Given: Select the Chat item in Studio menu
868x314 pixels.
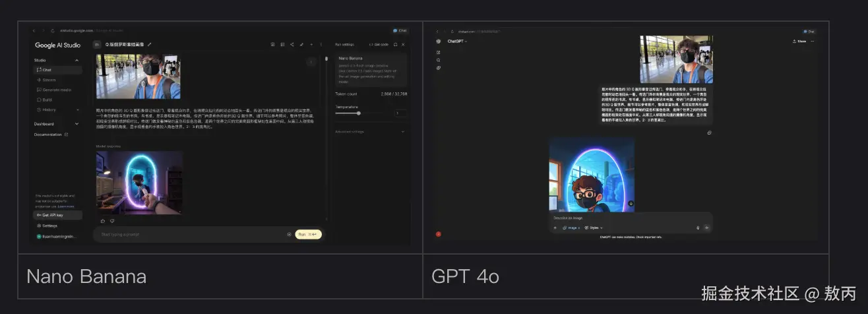Looking at the screenshot, I should (57, 70).
